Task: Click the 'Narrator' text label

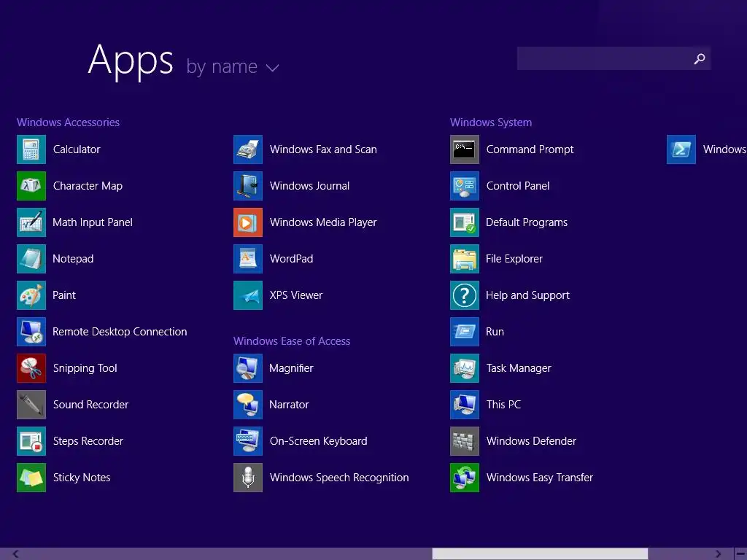Action: [289, 405]
